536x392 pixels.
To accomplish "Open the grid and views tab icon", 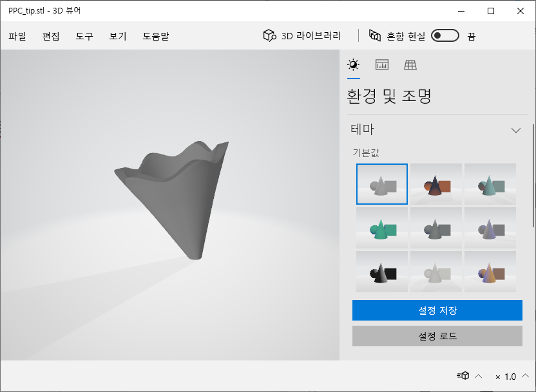I will pyautogui.click(x=410, y=64).
